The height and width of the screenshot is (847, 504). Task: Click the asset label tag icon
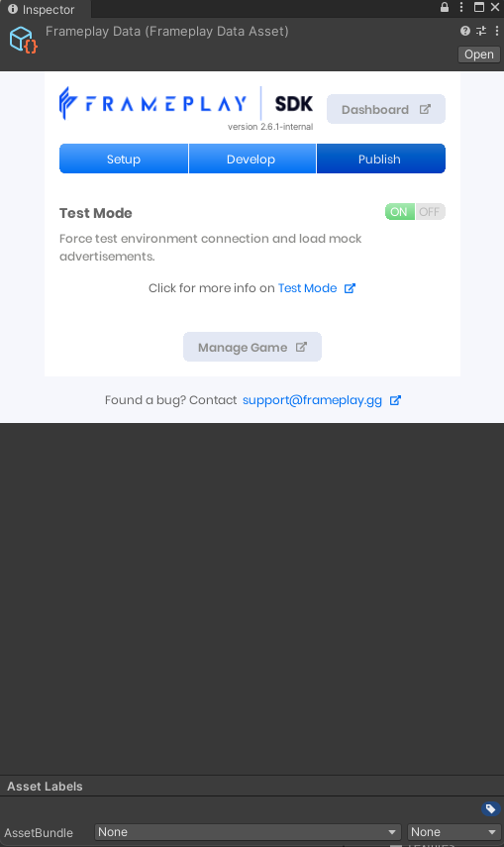click(x=490, y=808)
